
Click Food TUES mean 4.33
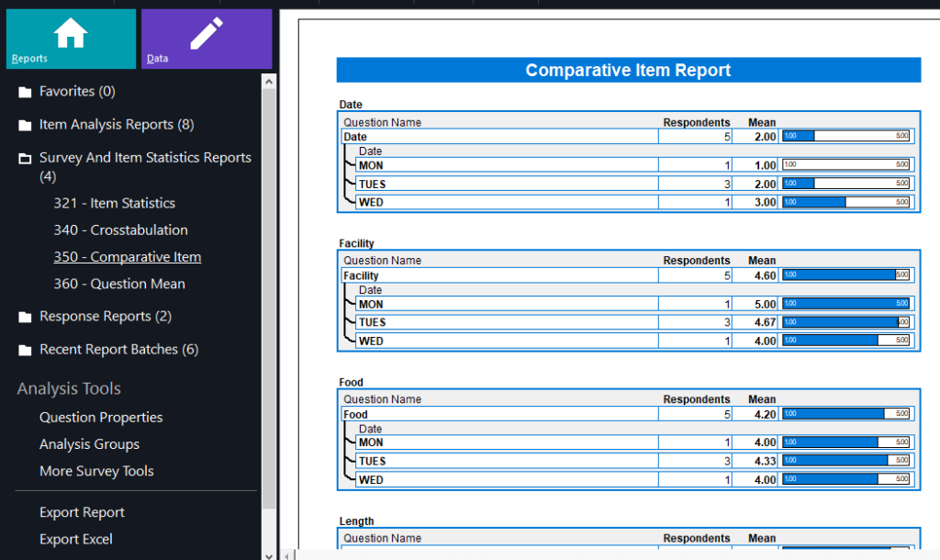pyautogui.click(x=765, y=461)
